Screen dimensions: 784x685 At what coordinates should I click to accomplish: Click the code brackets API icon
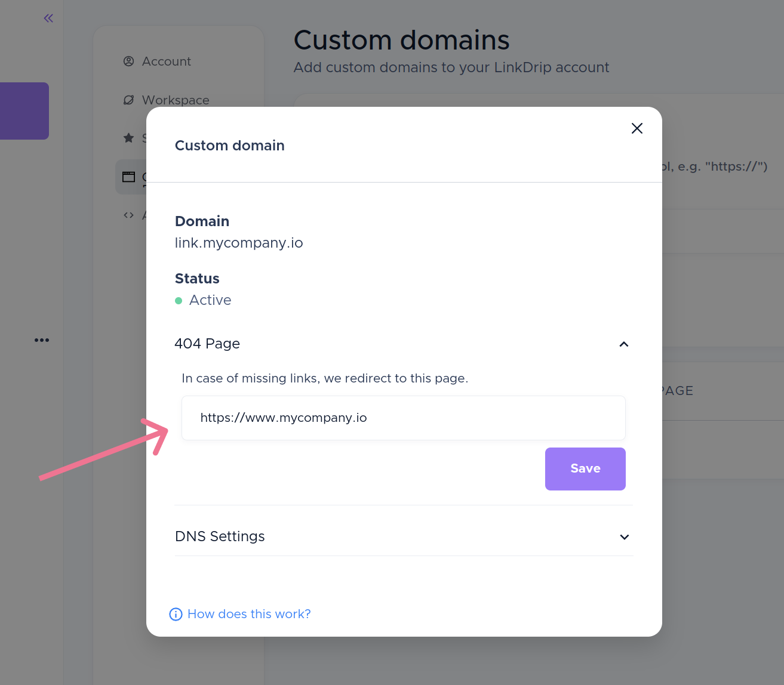click(128, 215)
